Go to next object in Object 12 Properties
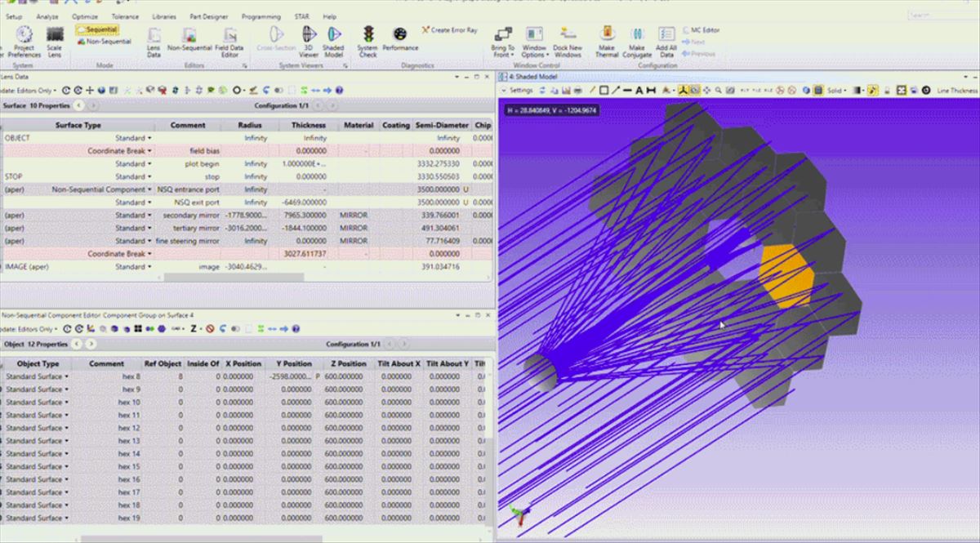980x543 pixels. (91, 345)
